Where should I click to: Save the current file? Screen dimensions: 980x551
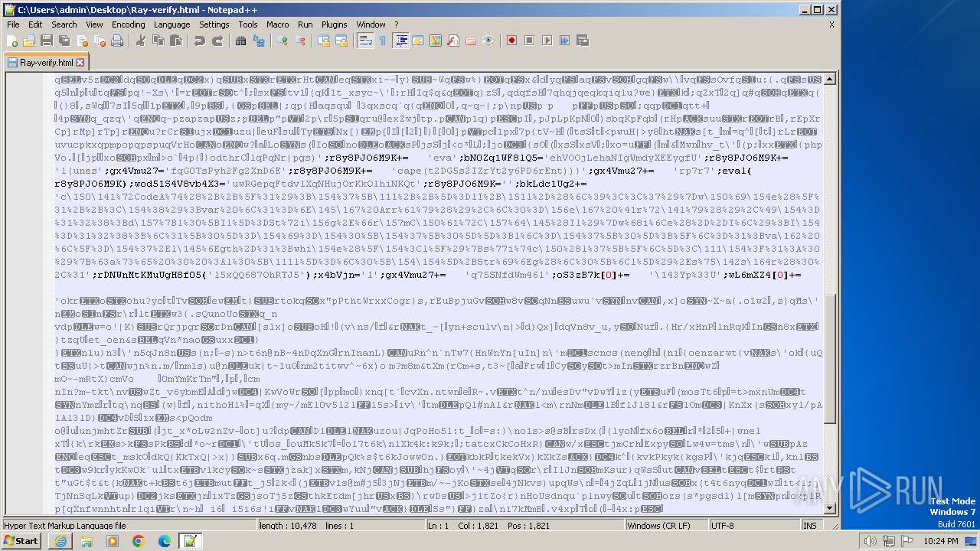[x=47, y=41]
